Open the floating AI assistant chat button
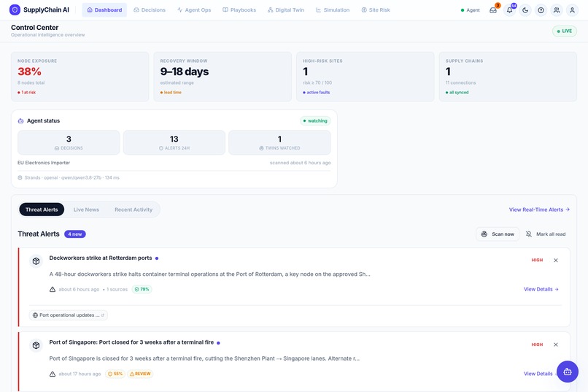The width and height of the screenshot is (588, 392). click(568, 372)
